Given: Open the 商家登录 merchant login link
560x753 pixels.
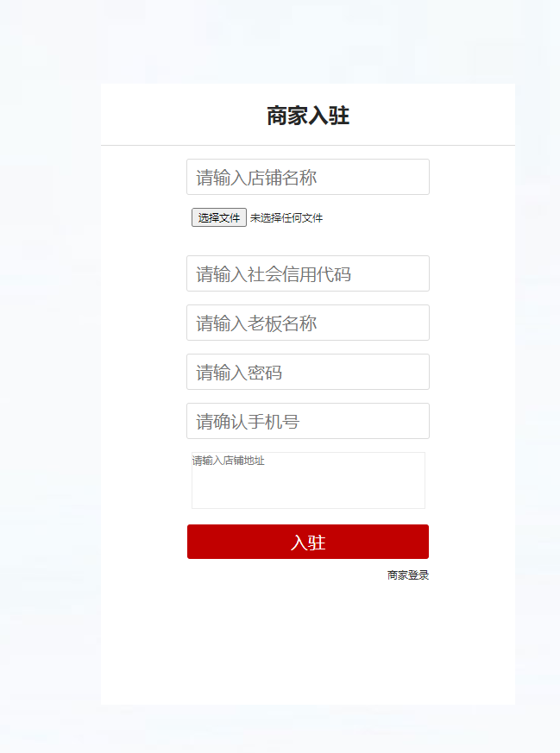Looking at the screenshot, I should point(408,574).
